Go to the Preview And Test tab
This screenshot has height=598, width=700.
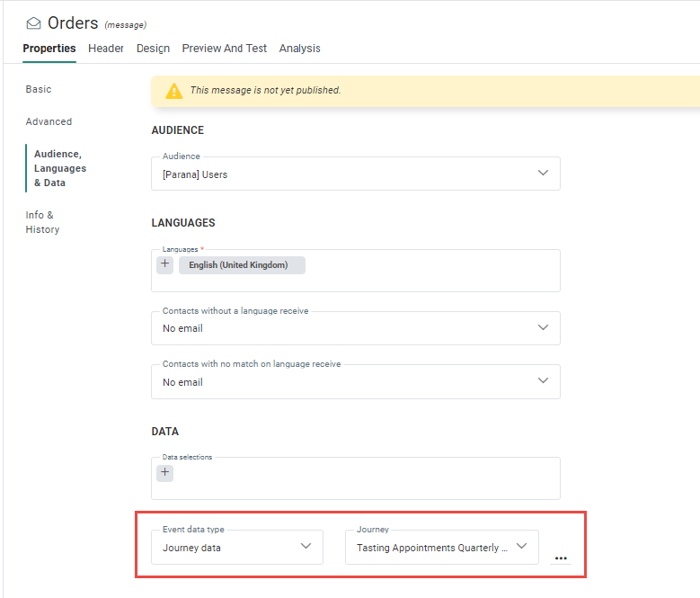click(x=224, y=49)
